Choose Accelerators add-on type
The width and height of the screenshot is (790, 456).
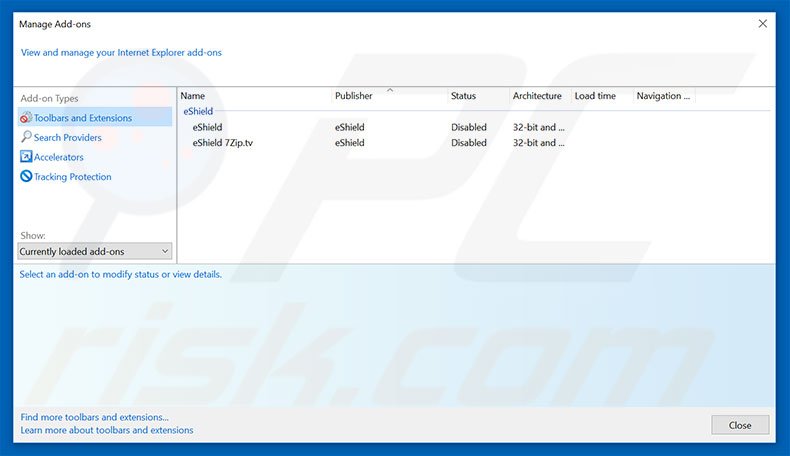pos(58,157)
